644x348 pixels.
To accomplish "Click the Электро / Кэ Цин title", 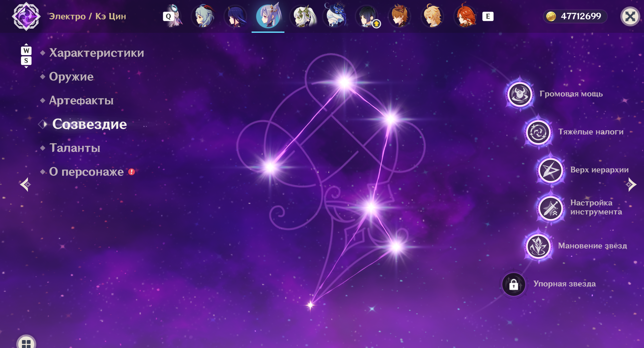I will coord(87,16).
